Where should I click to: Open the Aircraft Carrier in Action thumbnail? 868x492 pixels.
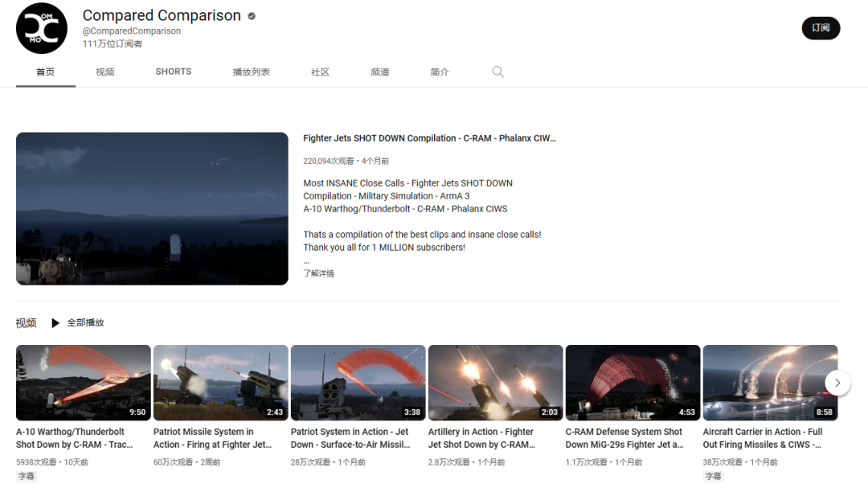tap(770, 383)
